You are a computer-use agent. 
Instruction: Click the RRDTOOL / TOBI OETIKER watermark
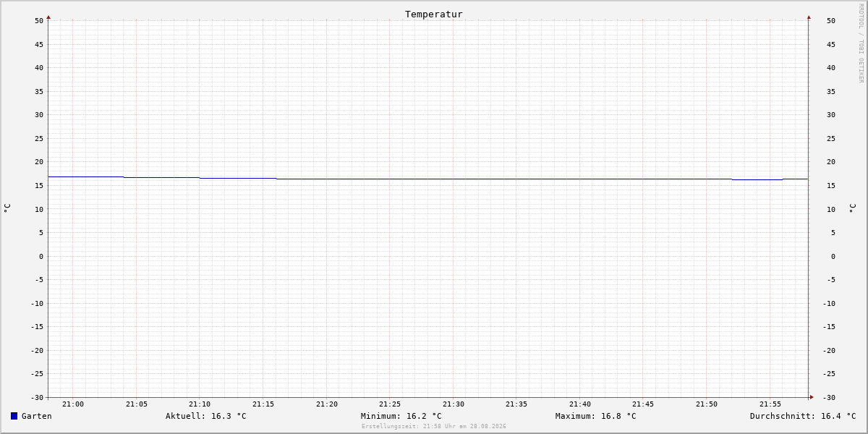[x=861, y=43]
